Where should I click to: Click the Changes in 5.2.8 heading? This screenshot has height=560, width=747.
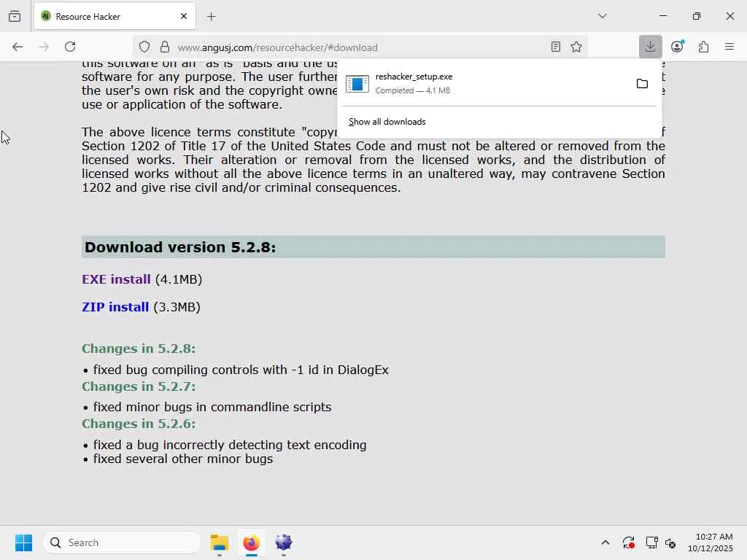tap(139, 349)
